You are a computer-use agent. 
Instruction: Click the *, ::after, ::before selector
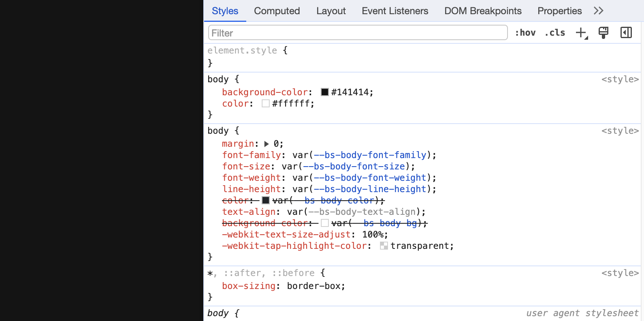pos(261,273)
